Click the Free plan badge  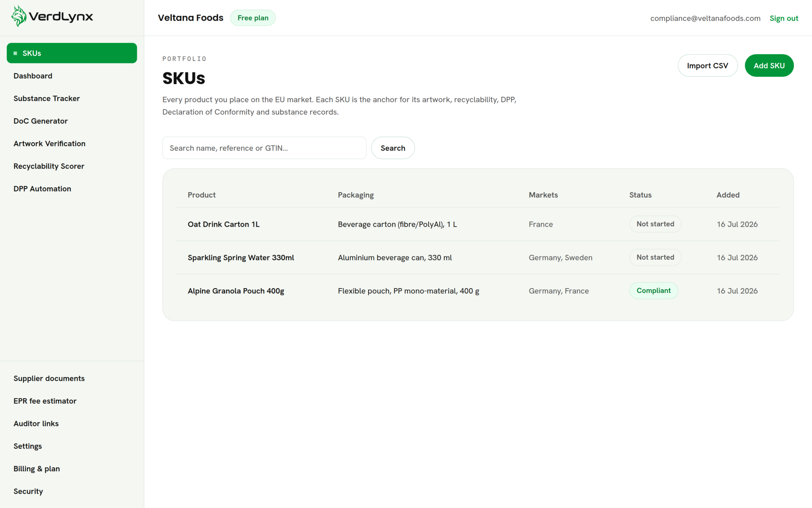253,18
